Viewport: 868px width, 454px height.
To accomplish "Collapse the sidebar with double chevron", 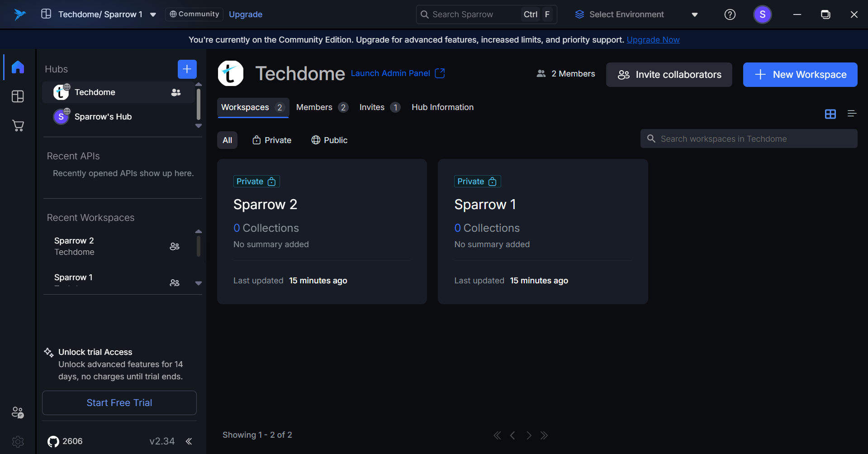I will click(x=189, y=441).
